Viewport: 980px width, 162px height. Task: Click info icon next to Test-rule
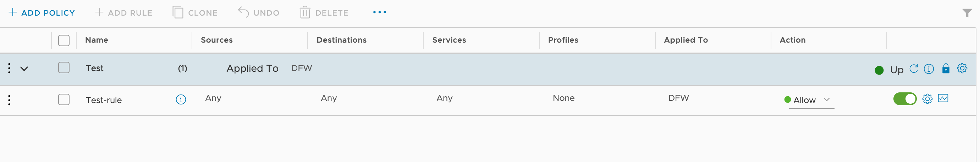point(181,99)
